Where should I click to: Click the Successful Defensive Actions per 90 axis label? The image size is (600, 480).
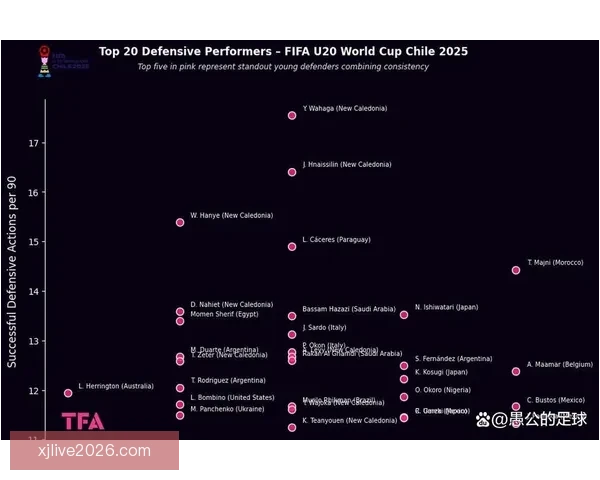[12, 271]
